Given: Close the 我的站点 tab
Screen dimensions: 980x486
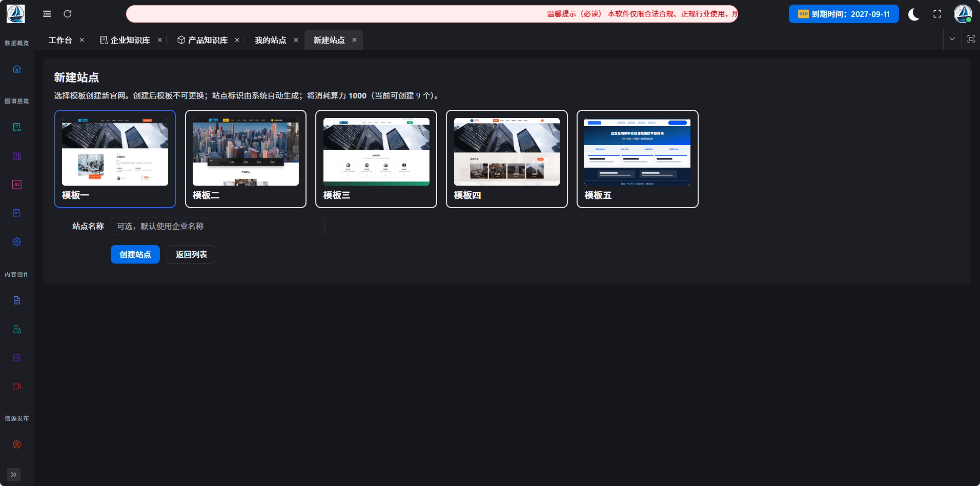Looking at the screenshot, I should 296,40.
